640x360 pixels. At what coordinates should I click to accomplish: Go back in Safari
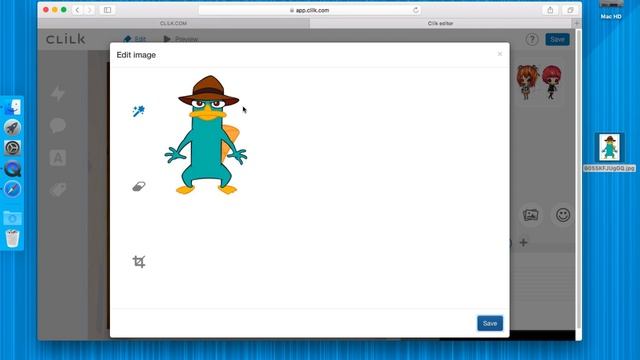77,10
